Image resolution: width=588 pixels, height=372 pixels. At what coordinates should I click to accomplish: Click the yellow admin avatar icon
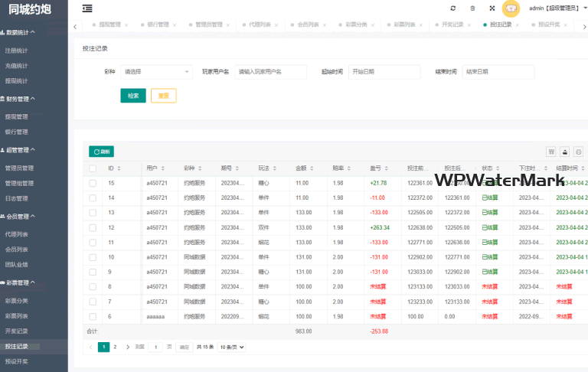(511, 8)
